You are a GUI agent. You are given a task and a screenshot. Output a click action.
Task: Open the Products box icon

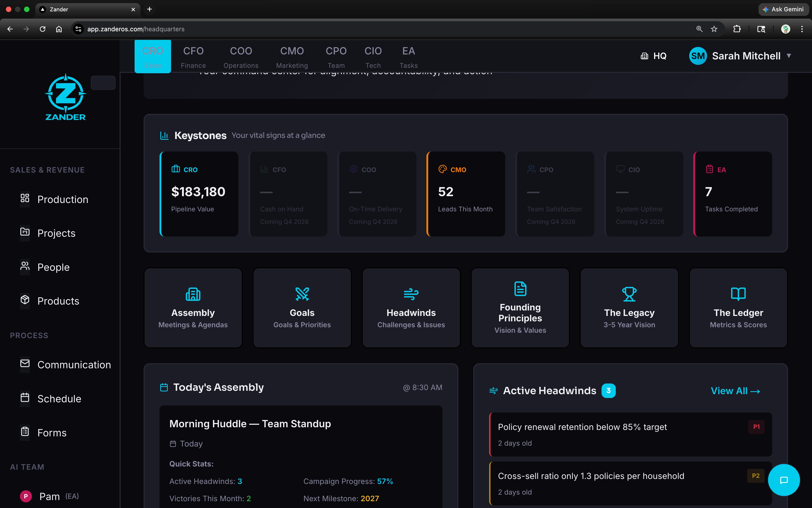click(25, 299)
